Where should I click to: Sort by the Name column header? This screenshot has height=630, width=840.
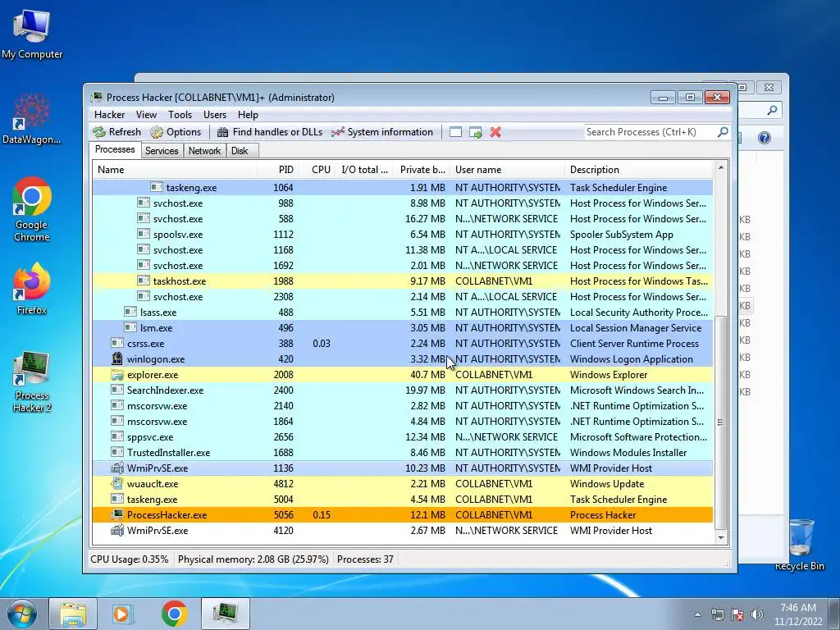point(174,170)
